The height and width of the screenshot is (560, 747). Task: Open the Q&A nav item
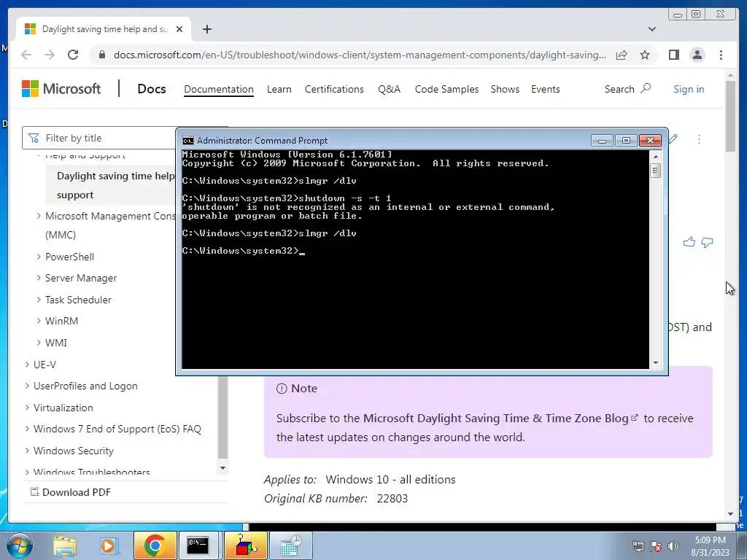(390, 89)
